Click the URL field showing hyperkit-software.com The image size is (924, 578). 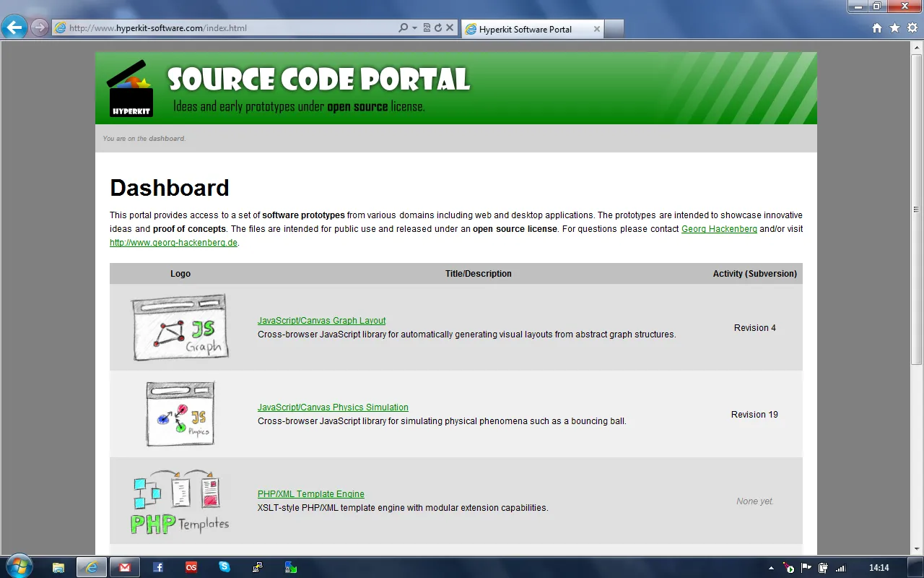(x=224, y=28)
